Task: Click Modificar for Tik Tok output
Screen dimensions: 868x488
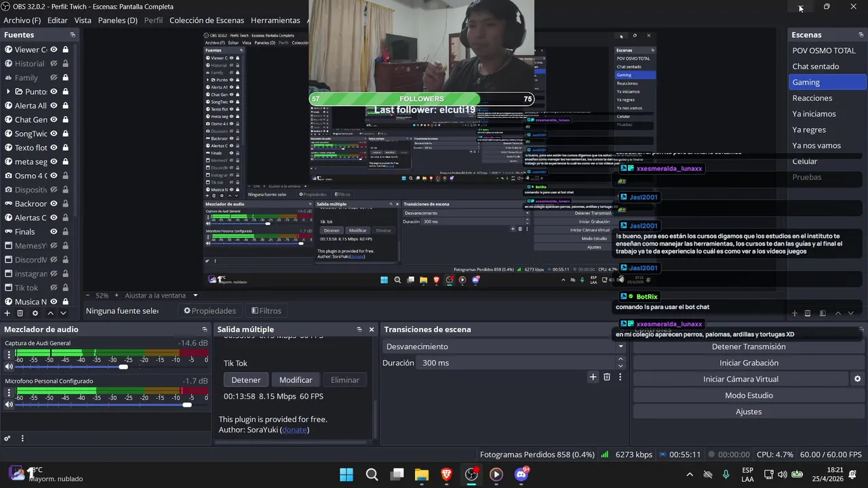Action: (296, 380)
